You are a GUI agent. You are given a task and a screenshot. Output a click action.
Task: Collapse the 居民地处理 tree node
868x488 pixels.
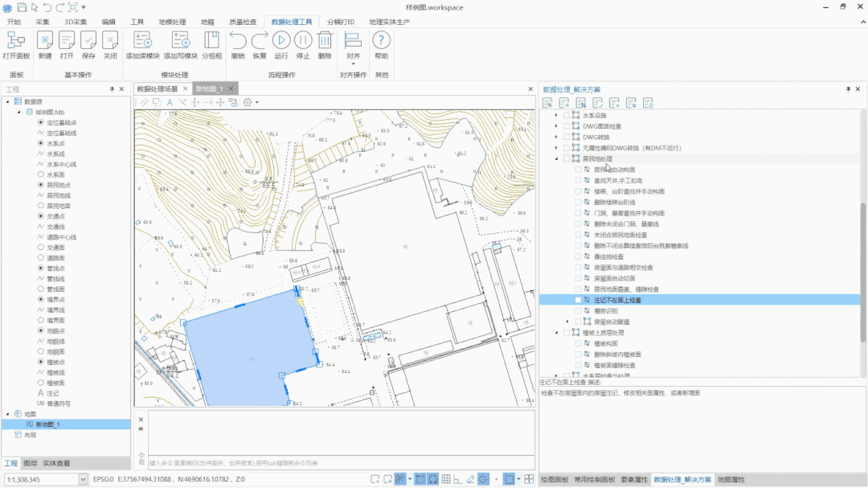point(556,159)
